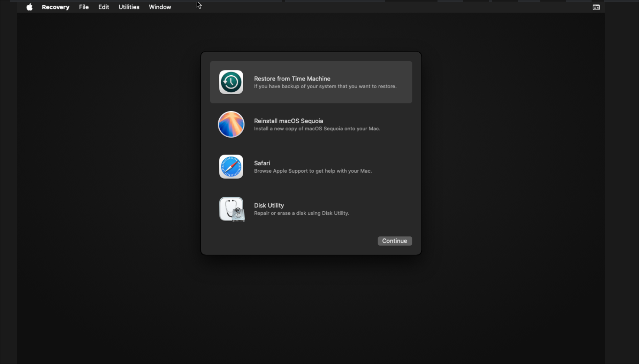Click the Disk Utility stethoscope icon
Screen dimensions: 639x364
[x=231, y=209]
